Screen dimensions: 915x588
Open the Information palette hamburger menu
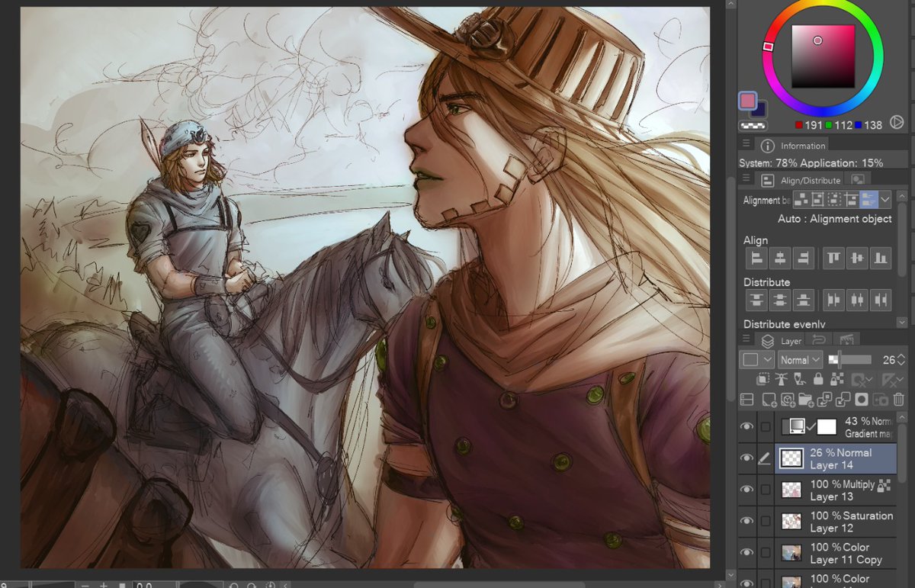click(746, 145)
